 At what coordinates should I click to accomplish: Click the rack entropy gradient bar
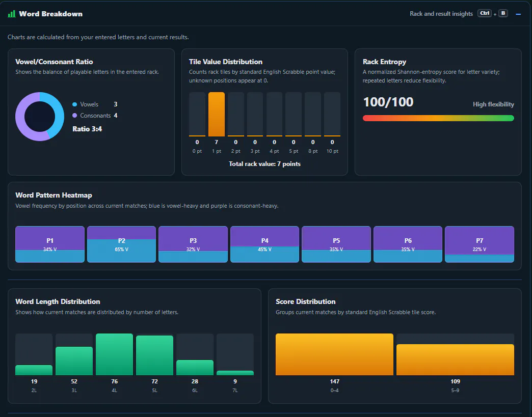(x=438, y=118)
